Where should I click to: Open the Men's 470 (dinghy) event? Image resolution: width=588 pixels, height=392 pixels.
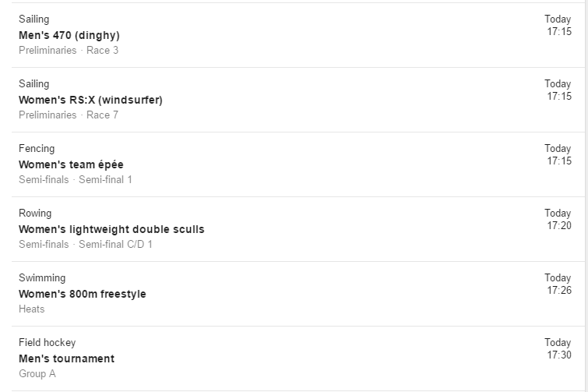pyautogui.click(x=298, y=35)
